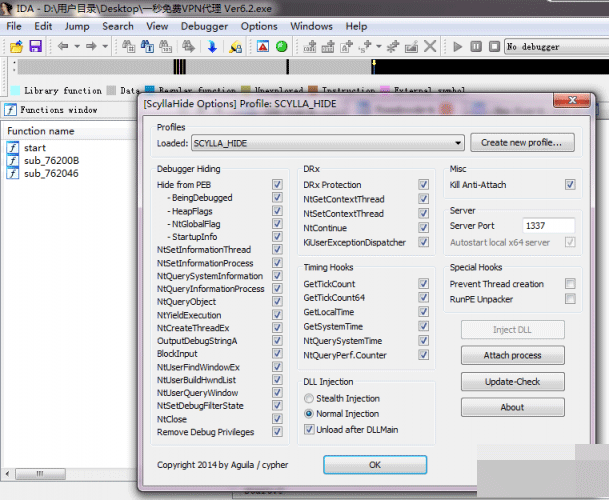Open the View menu
This screenshot has width=609, height=500.
click(157, 26)
